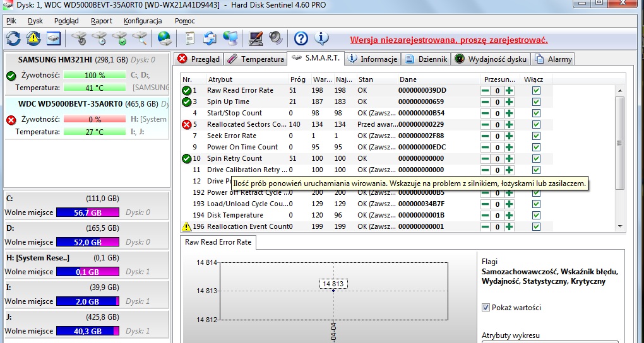Viewport: 644px width, 343px height.
Task: Click the red error icon on Reallocated Sectors row
Action: point(186,124)
